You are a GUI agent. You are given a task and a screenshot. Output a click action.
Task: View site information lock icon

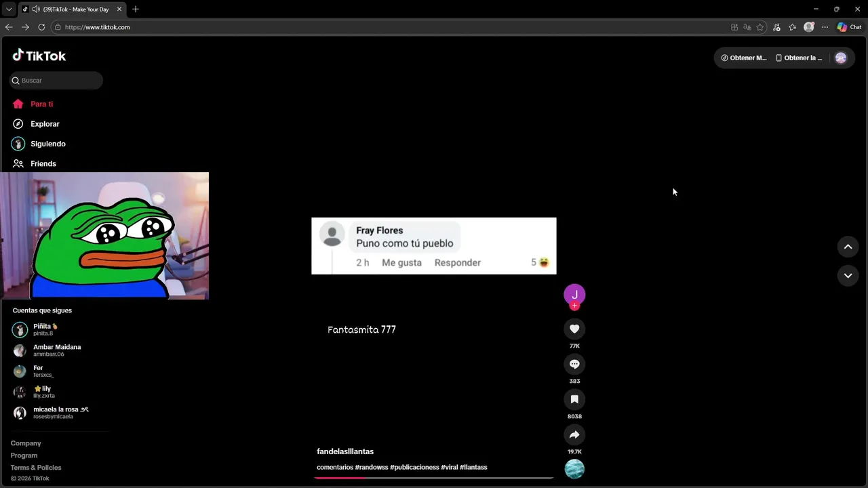pyautogui.click(x=58, y=27)
